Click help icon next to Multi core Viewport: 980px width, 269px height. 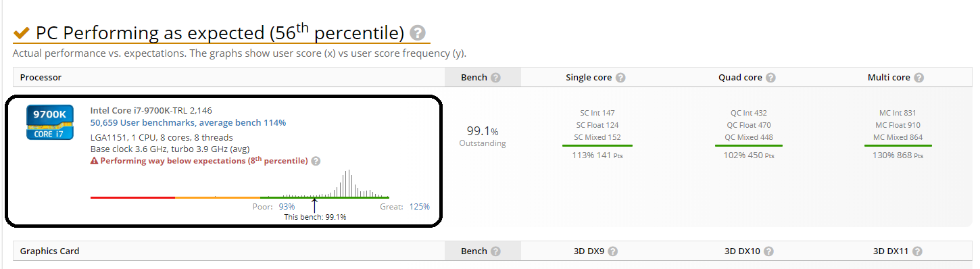point(919,78)
